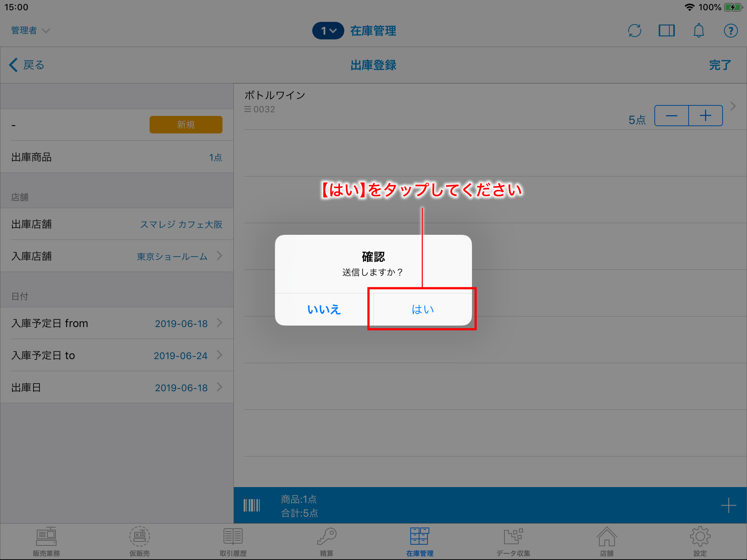The image size is (747, 560).
Task: Increase ボトルワイン quantity with plus
Action: 705,116
